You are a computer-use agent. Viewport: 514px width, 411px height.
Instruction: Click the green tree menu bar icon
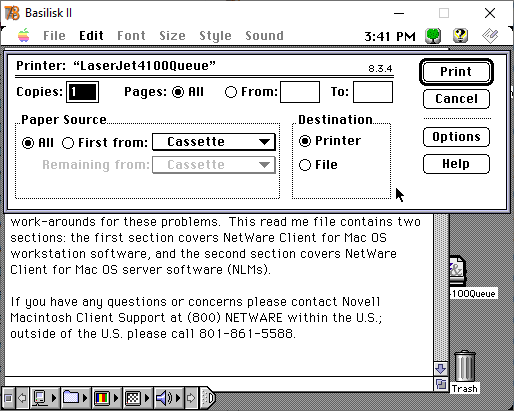(x=433, y=36)
